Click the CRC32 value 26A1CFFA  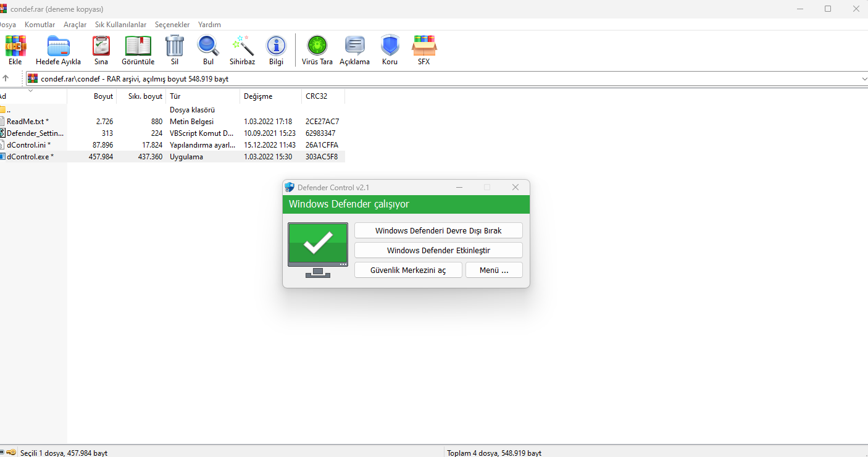(x=322, y=145)
